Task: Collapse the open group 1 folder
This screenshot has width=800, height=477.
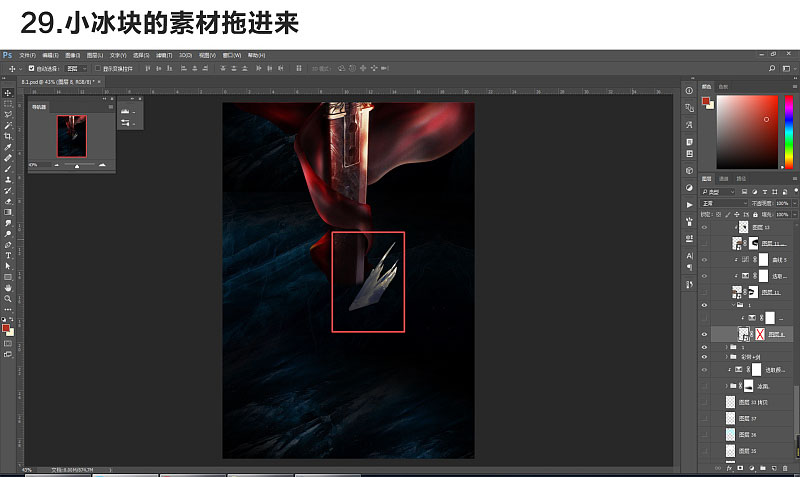Action: (734, 305)
